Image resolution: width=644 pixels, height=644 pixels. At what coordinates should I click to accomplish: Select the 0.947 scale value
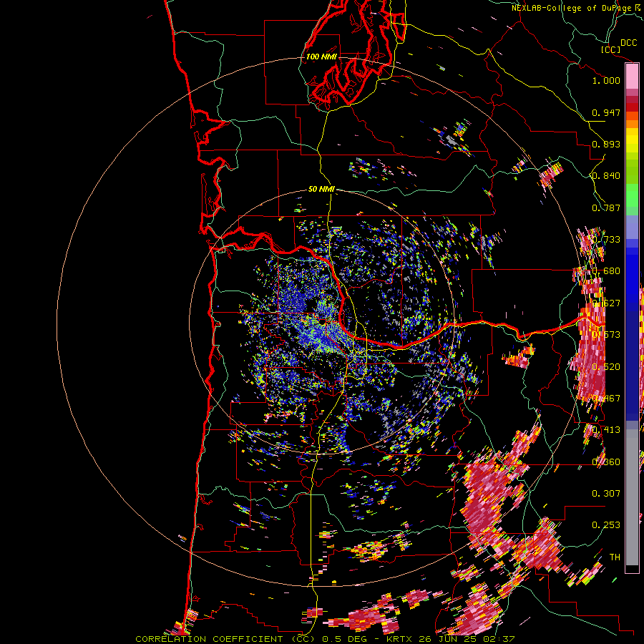pyautogui.click(x=606, y=112)
